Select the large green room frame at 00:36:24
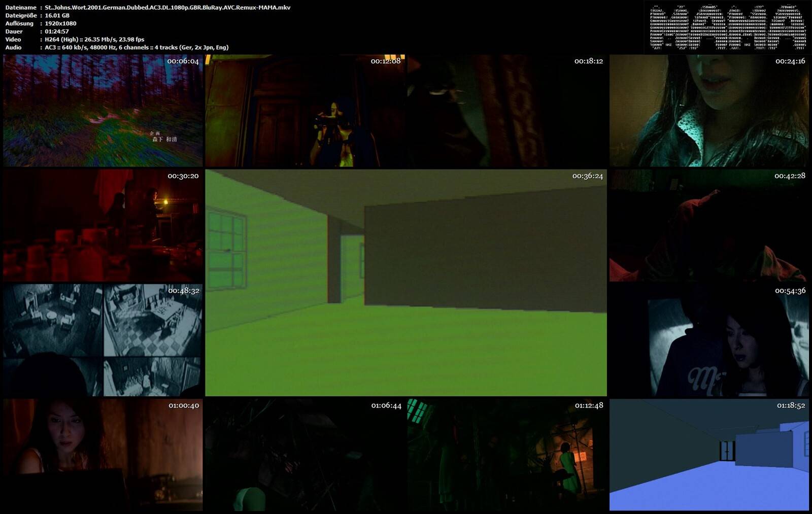The height and width of the screenshot is (514, 812). coord(406,283)
